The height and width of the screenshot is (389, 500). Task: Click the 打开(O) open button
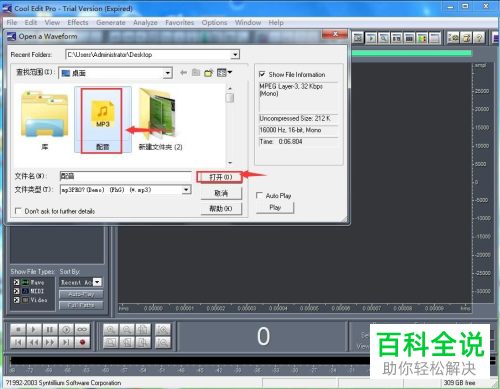(x=220, y=177)
